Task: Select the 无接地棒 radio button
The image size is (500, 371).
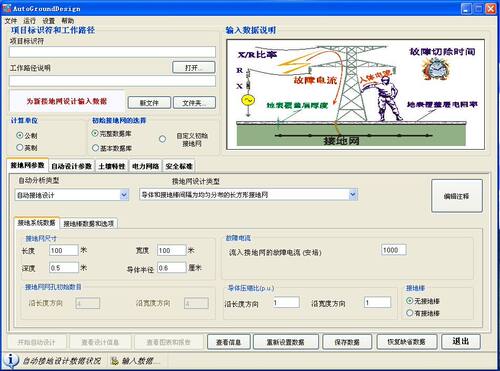Action: (x=410, y=301)
